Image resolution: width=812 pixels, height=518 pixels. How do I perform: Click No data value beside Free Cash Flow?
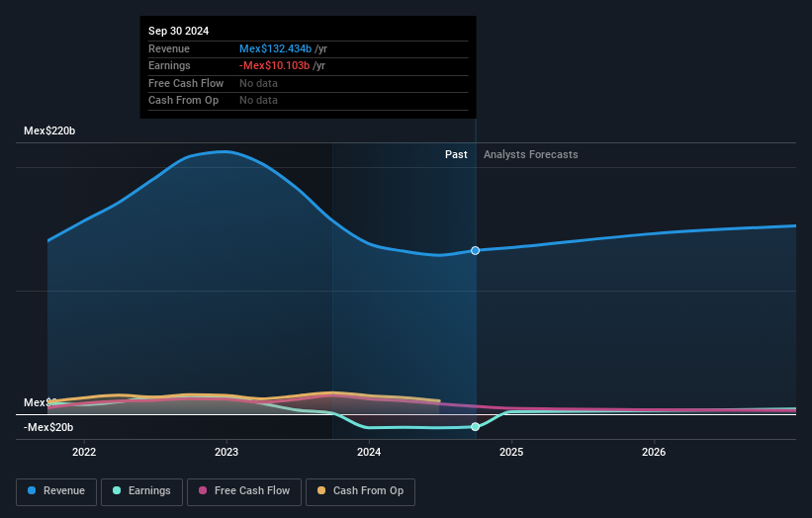258,83
